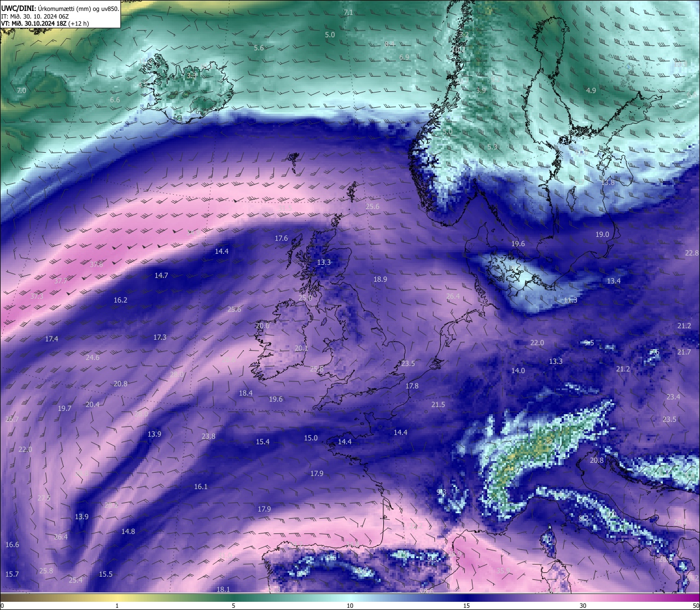Click the map value 20.4
700x610 pixels.
(92, 405)
